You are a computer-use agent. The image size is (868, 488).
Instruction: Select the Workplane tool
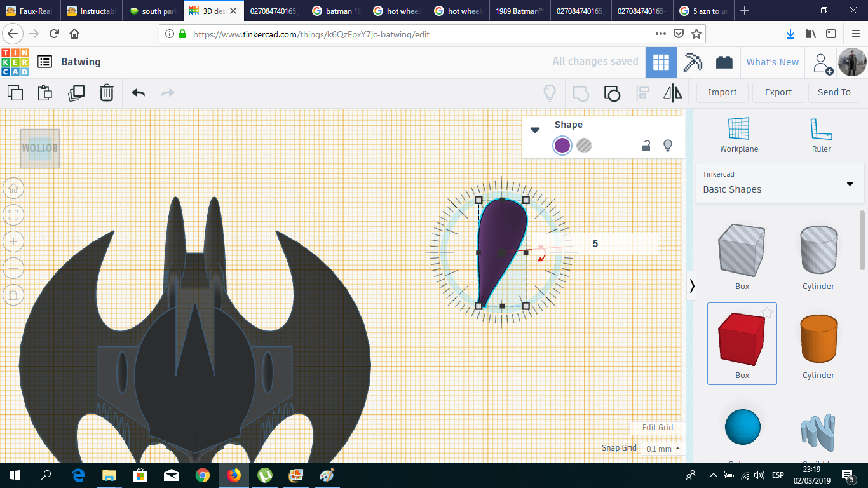[x=739, y=135]
